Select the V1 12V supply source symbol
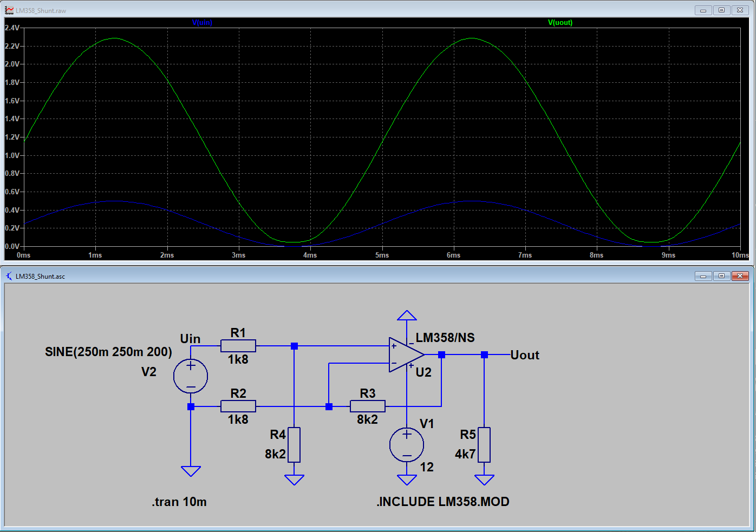Image resolution: width=756 pixels, height=532 pixels. coord(407,445)
